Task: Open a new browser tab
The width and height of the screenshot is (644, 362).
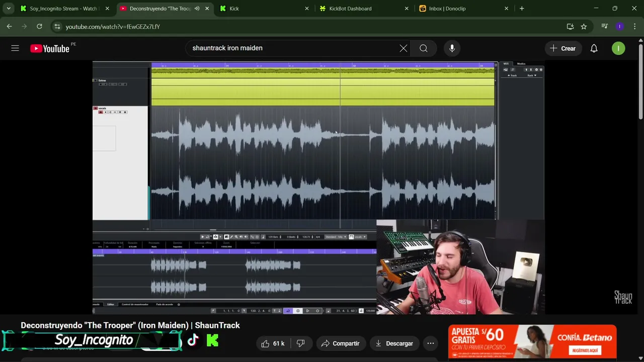Action: click(522, 9)
